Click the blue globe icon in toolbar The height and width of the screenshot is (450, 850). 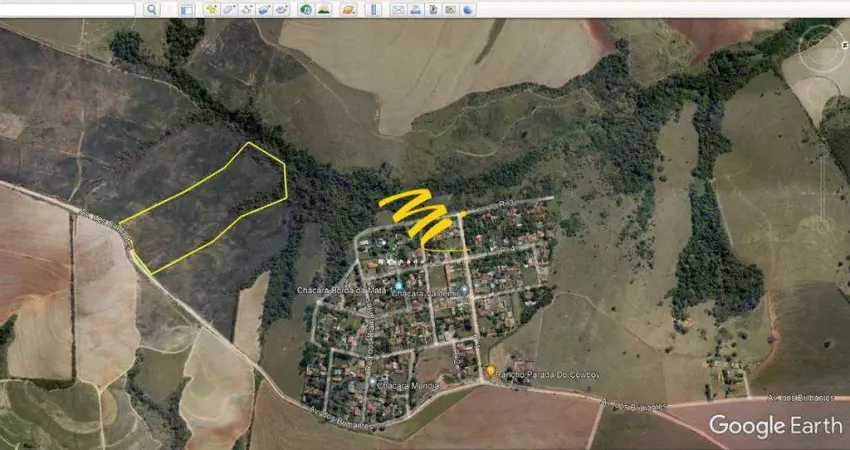click(468, 9)
